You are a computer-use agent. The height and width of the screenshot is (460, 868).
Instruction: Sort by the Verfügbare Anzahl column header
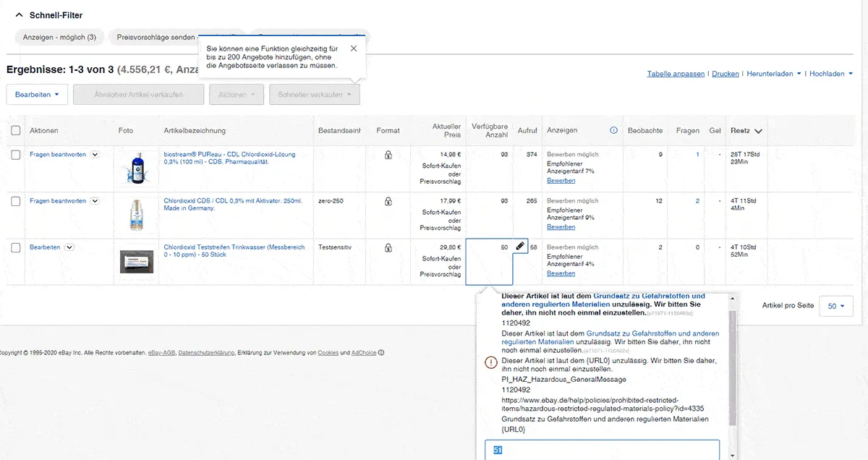tap(490, 131)
